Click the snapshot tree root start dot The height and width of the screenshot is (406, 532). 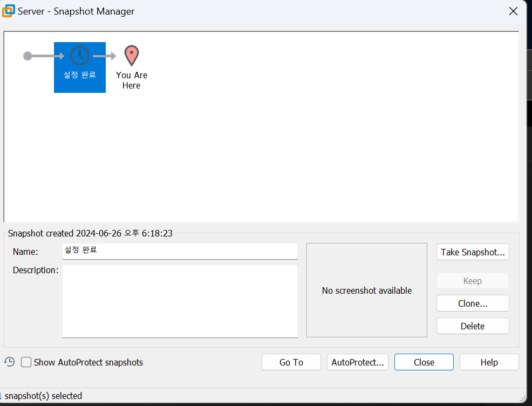tap(28, 56)
